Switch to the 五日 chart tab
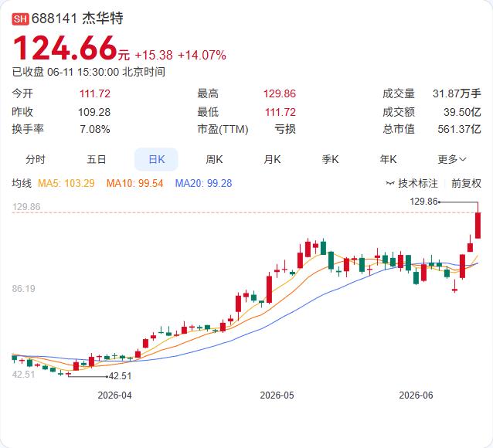This screenshot has width=493, height=448. click(97, 159)
